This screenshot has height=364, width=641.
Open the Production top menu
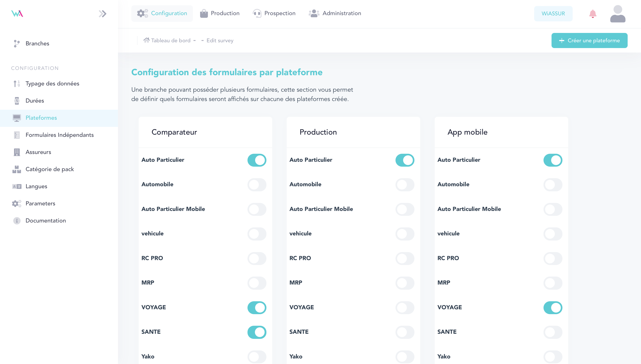click(220, 13)
